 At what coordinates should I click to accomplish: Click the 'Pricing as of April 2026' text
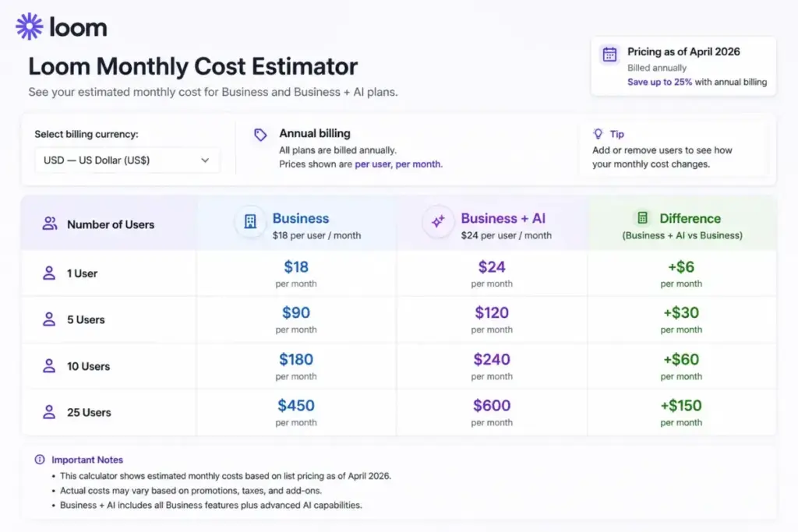683,52
